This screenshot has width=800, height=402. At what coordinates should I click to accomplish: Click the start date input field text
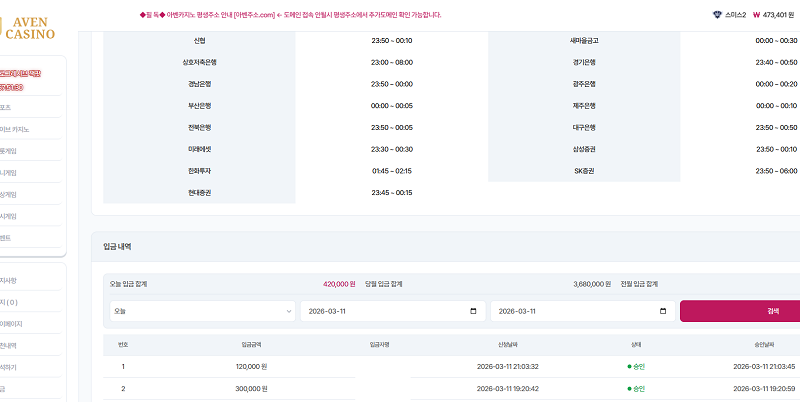[340, 311]
